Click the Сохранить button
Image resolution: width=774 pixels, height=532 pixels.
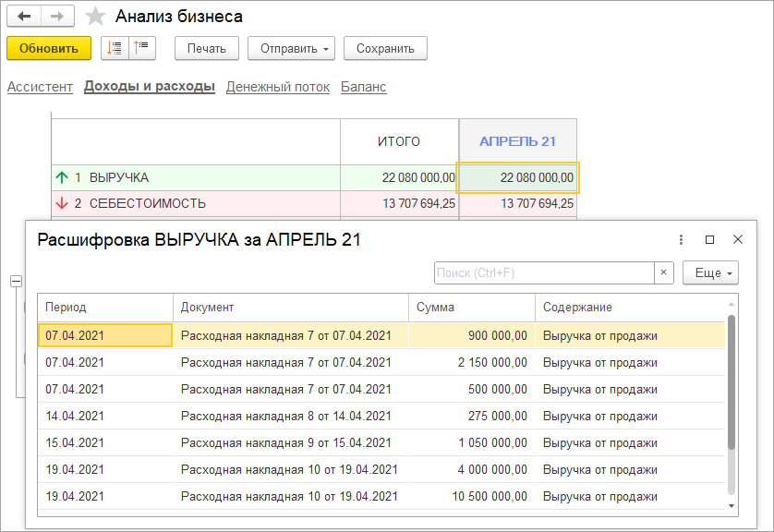point(385,48)
